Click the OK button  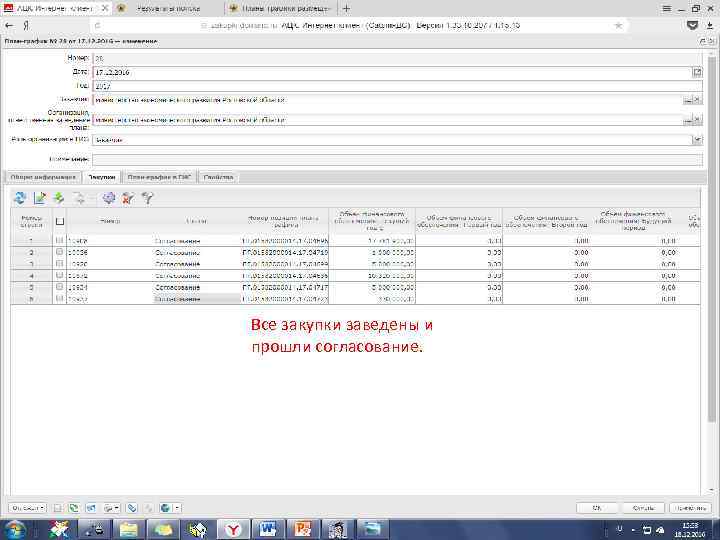(x=596, y=508)
